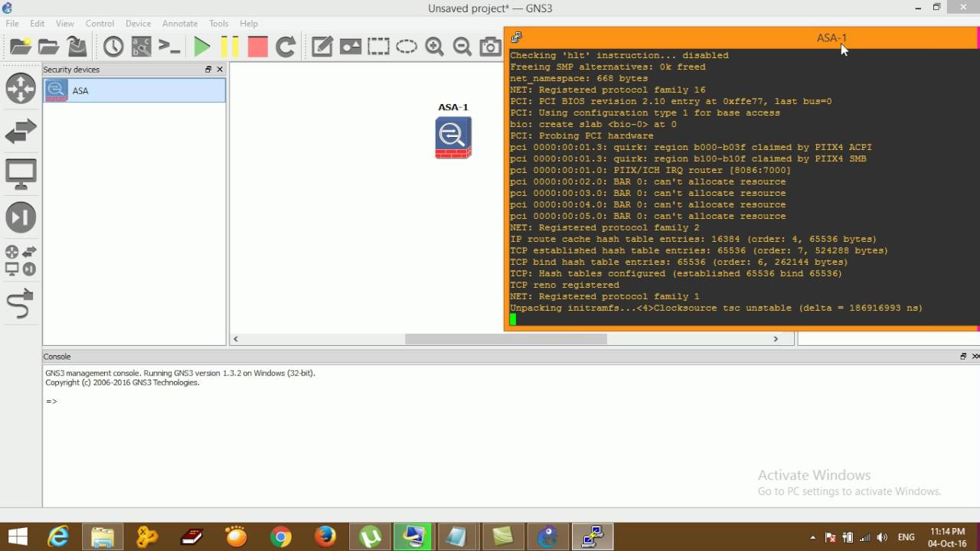Browse all devices in sidebar
980x551 pixels.
[x=21, y=261]
